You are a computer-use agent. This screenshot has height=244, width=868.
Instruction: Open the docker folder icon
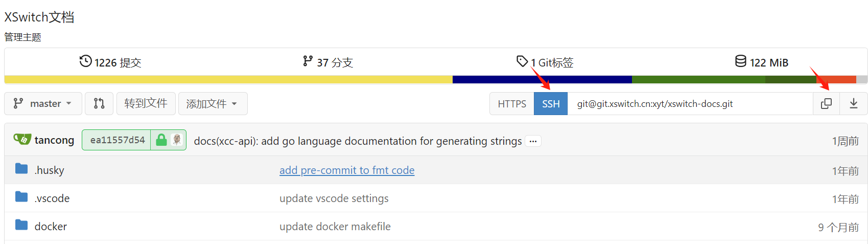21,225
